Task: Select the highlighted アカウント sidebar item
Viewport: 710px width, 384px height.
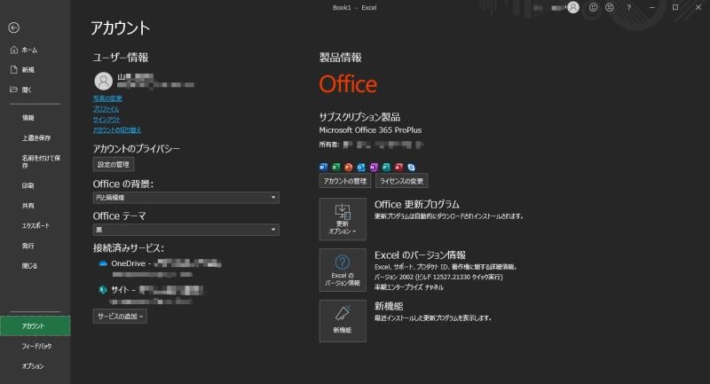Action: [35, 326]
